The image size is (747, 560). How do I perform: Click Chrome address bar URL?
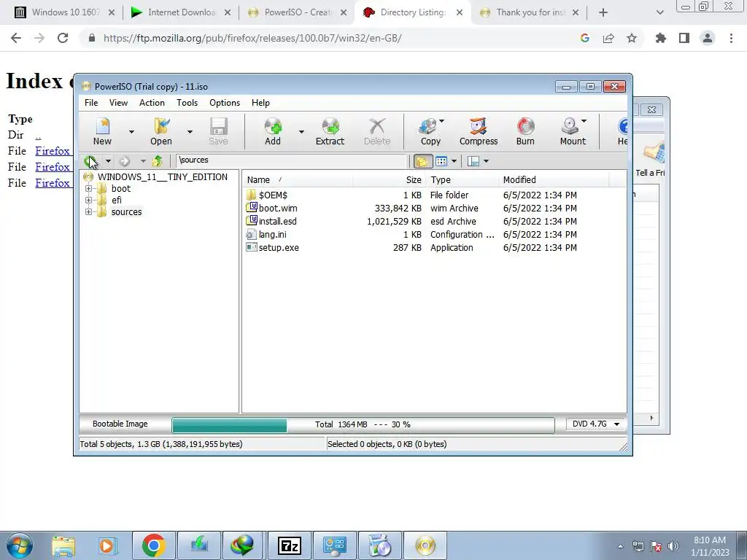[x=252, y=38]
